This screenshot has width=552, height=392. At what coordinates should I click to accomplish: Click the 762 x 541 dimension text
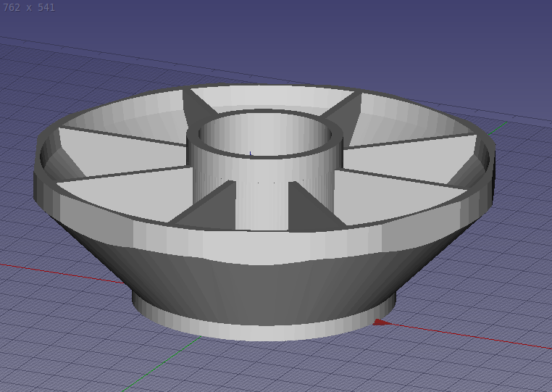29,7
